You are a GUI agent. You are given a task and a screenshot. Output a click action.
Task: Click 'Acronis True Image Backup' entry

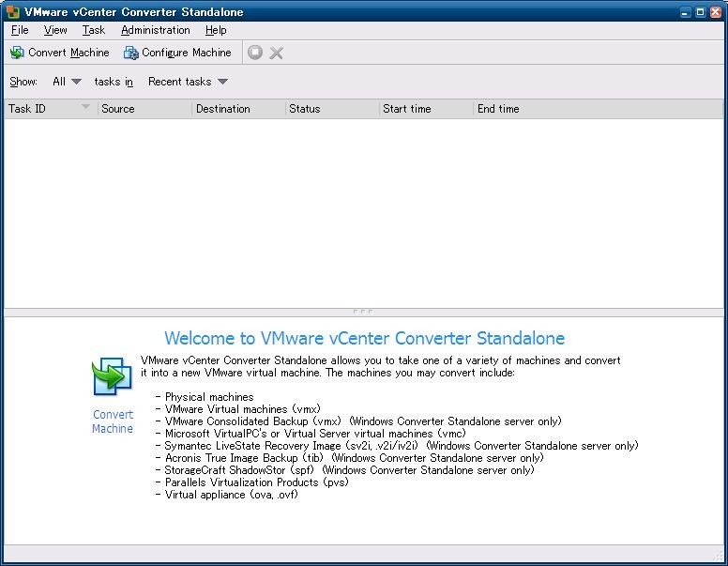tap(355, 458)
